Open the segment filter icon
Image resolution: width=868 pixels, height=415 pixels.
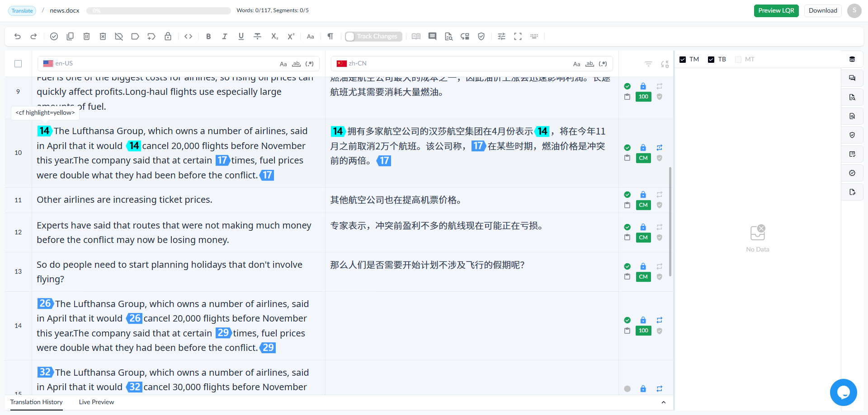tap(648, 64)
